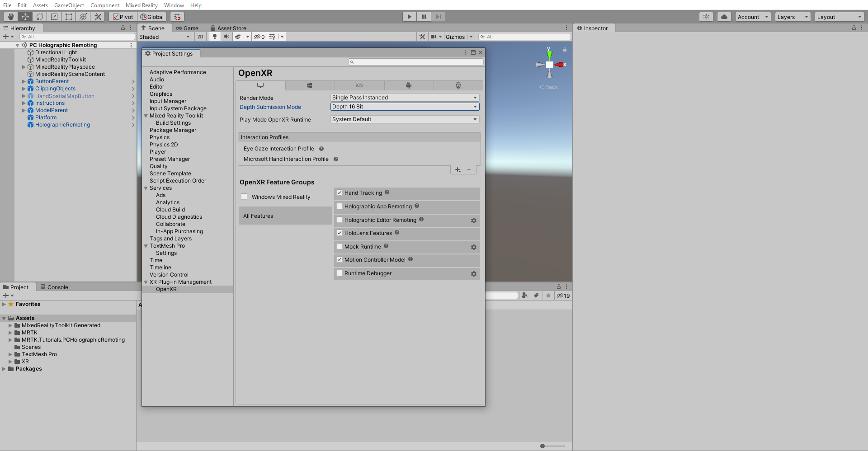Open the Mixed Reality menu

142,5
